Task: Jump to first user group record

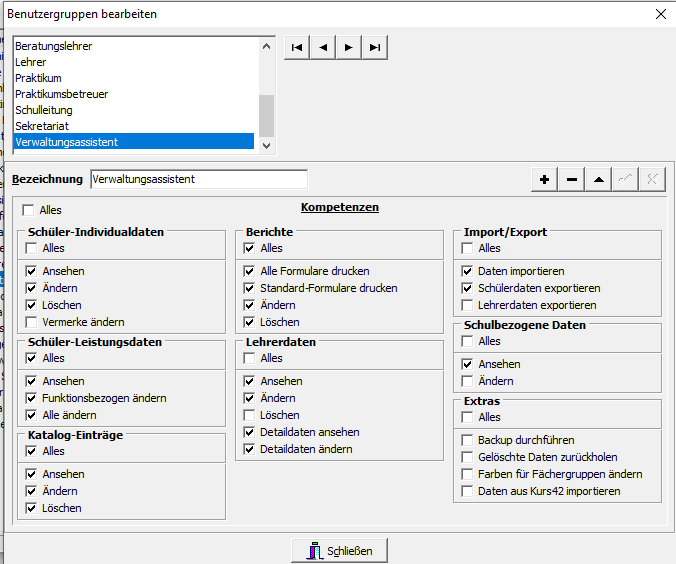Action: pos(297,47)
